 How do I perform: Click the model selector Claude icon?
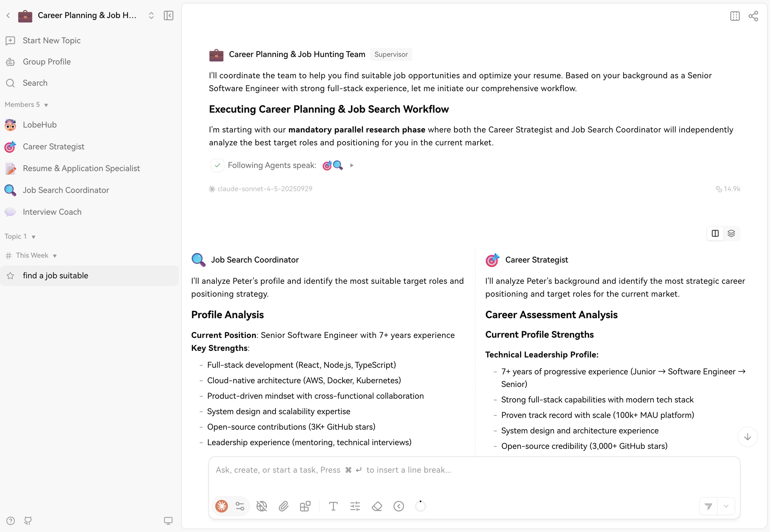pos(222,506)
